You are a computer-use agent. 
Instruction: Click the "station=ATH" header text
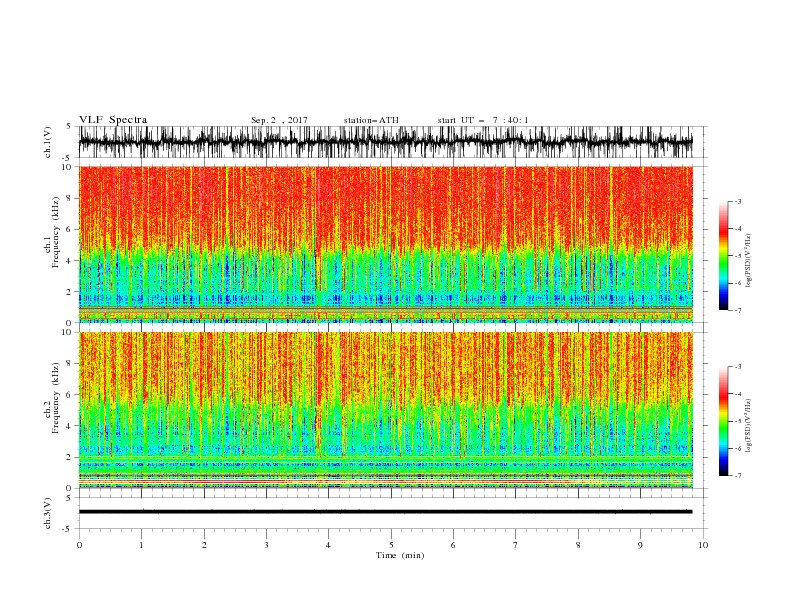coord(371,120)
